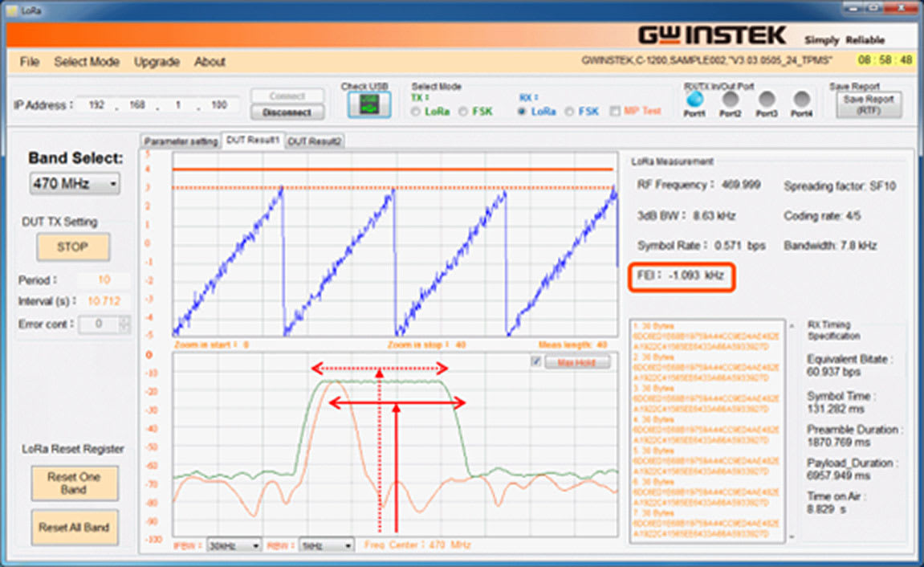Choose LoRa under TX mode
The width and height of the screenshot is (924, 567).
pos(416,112)
